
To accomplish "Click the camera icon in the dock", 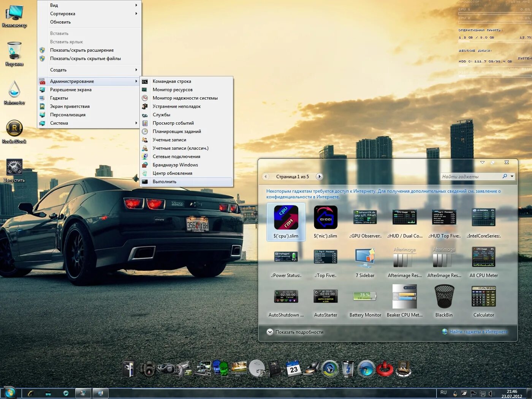I will click(x=147, y=369).
